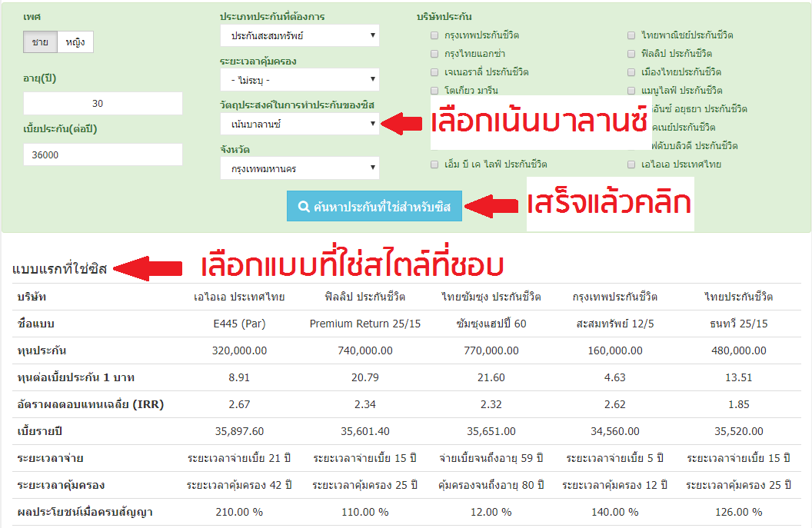Open the เน้นบาลานซ์ purpose dropdown
Viewport: 812px width, 528px height.
click(299, 123)
